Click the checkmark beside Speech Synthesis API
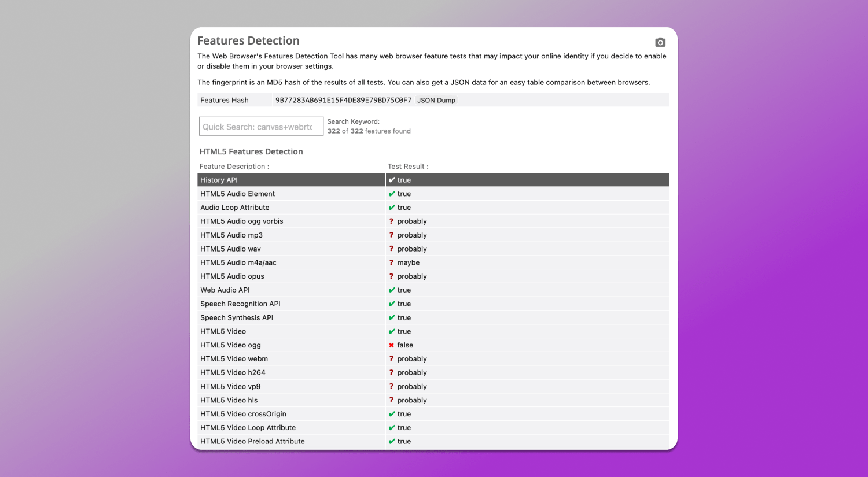The height and width of the screenshot is (477, 868). coord(393,317)
